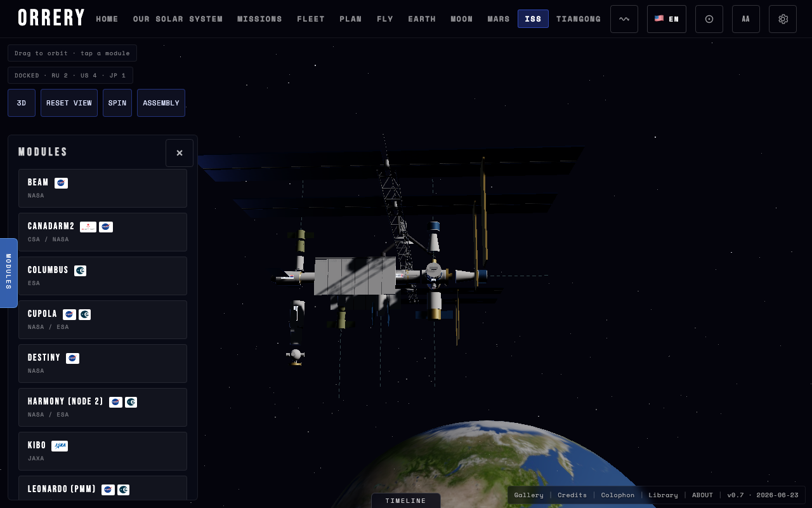Click NASA logo beside Harmony (Node 2)
The height and width of the screenshot is (508, 812).
[115, 402]
